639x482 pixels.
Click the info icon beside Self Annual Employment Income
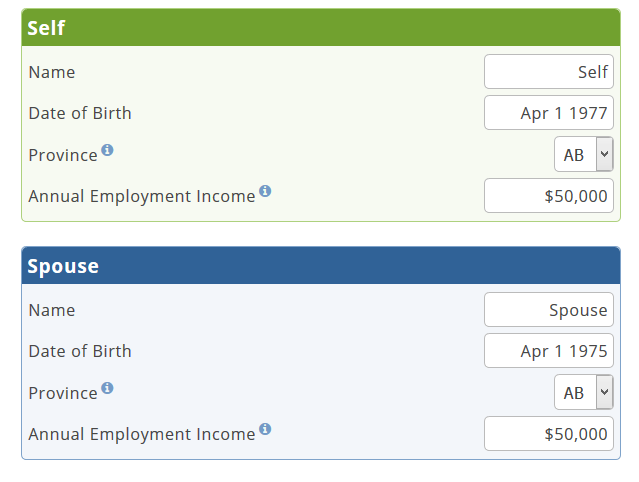pos(265,191)
